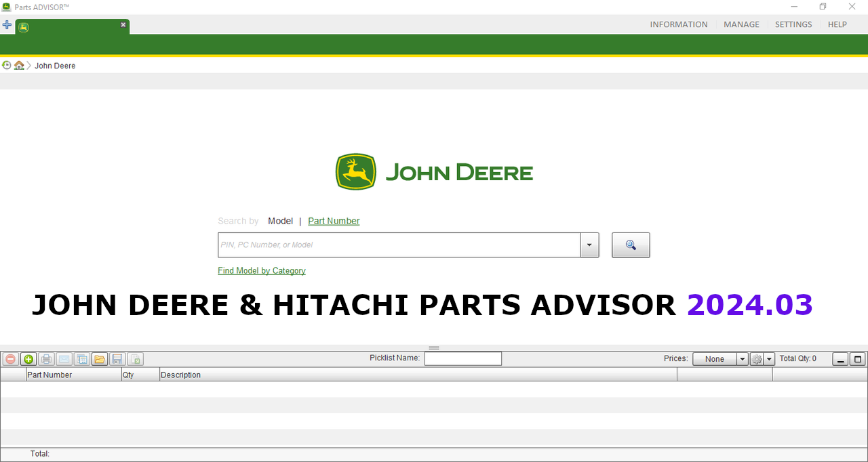Viewport: 868px width, 462px height.
Task: Open the search history dropdown arrow
Action: pos(589,245)
